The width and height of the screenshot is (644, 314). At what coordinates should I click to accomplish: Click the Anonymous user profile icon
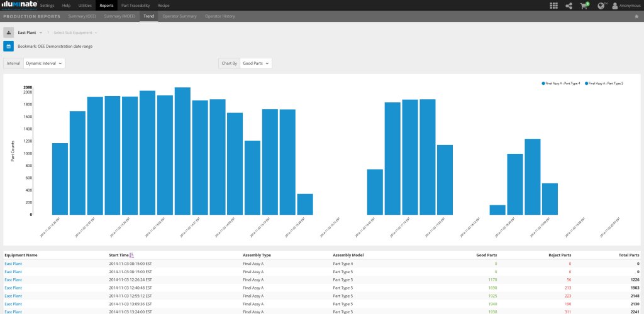(x=615, y=6)
